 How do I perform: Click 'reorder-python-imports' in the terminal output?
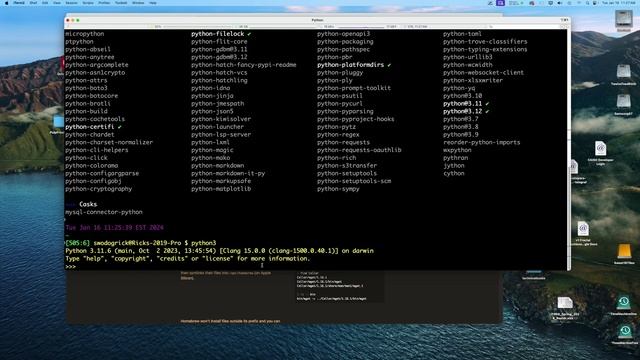(x=482, y=142)
